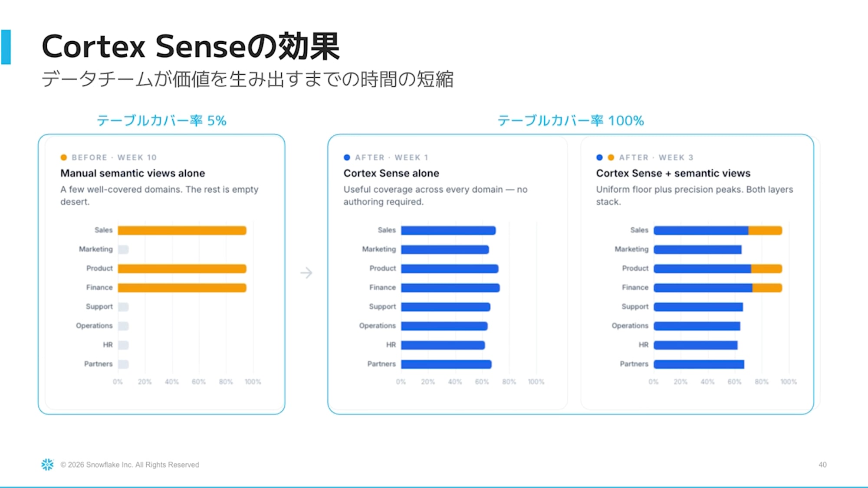Click the blue Operations bar in the Week 1 chart
Viewport: 868px width, 488px height.
click(444, 326)
